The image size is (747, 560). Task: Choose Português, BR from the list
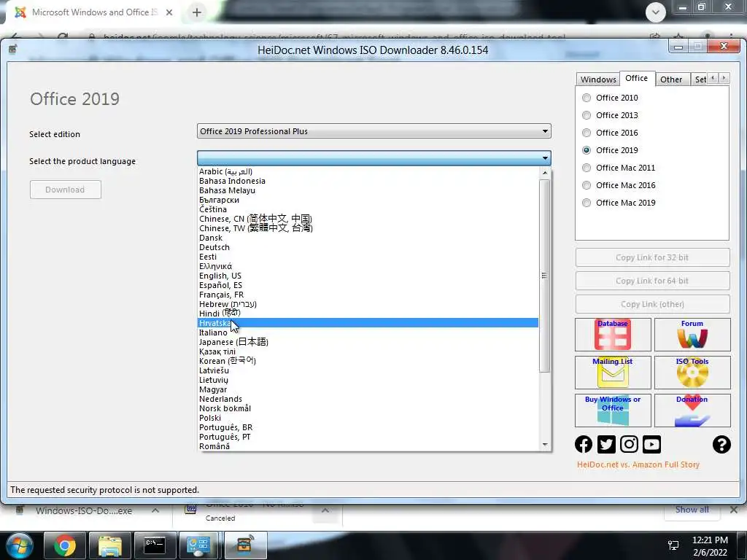[x=368, y=427]
